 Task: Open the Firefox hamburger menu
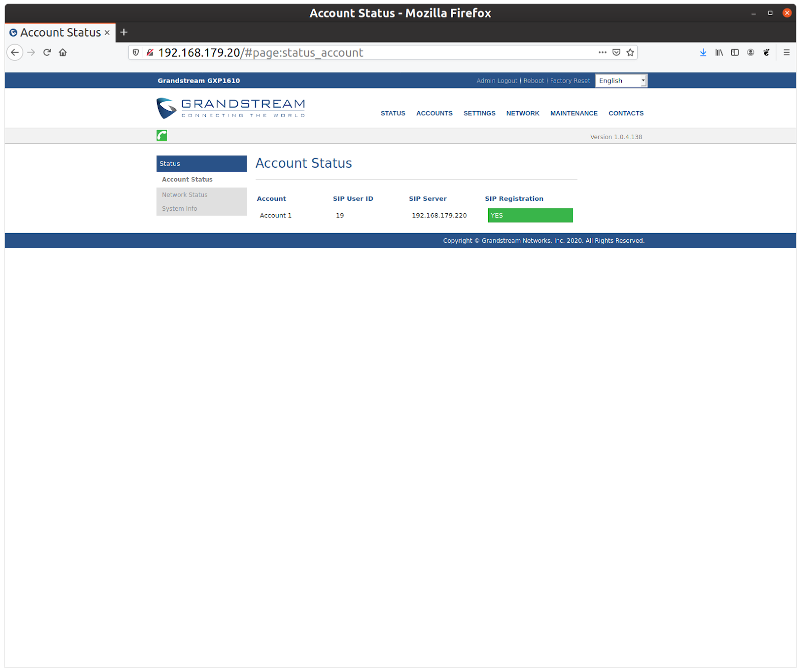tap(786, 53)
